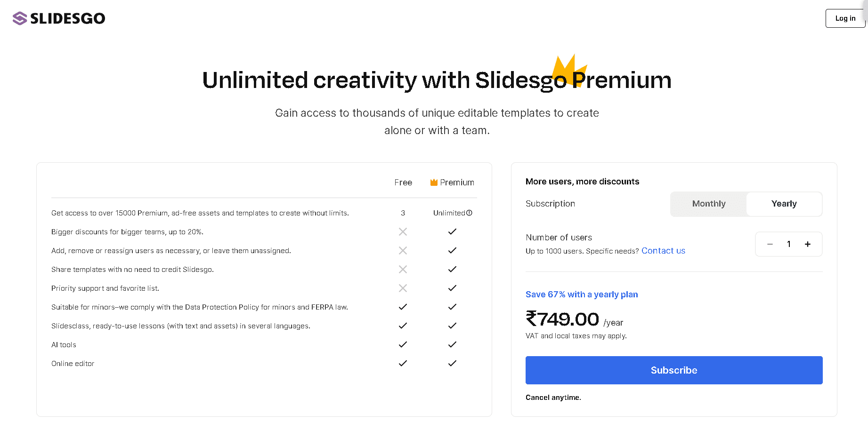Click the info icon beside Unlimited

469,213
